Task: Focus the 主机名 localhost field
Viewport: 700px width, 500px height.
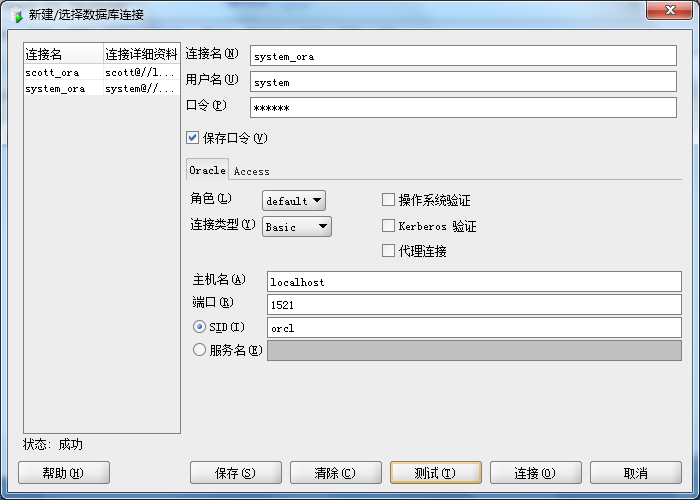Action: click(474, 282)
